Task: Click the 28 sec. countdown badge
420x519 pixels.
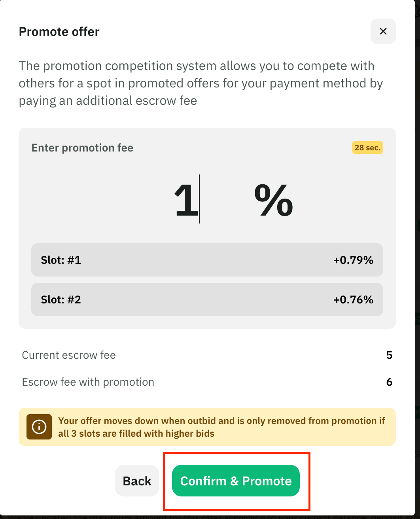Action: pyautogui.click(x=367, y=148)
